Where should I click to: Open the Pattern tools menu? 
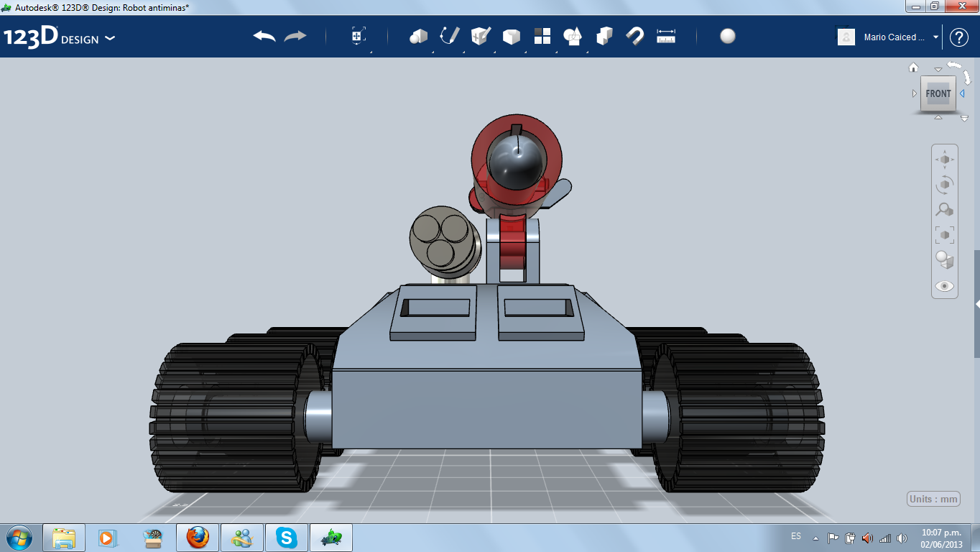542,36
